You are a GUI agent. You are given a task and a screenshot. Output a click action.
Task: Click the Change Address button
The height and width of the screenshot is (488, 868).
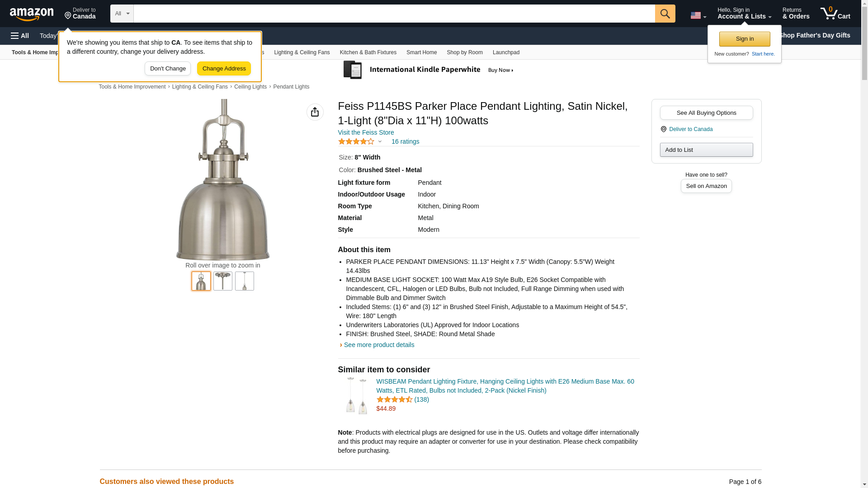click(224, 69)
